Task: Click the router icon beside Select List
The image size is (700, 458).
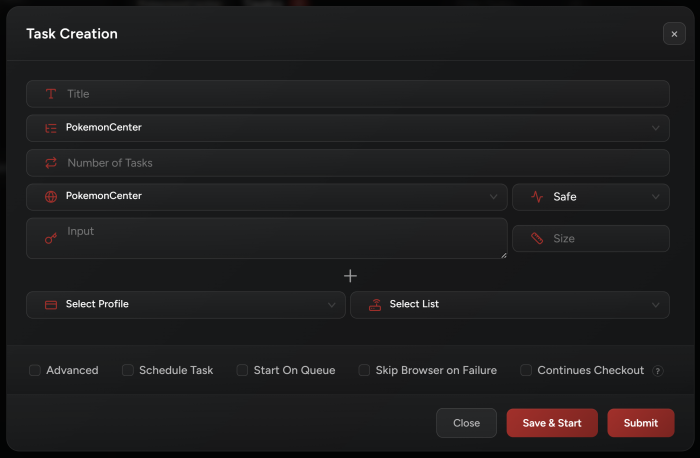Action: 375,305
